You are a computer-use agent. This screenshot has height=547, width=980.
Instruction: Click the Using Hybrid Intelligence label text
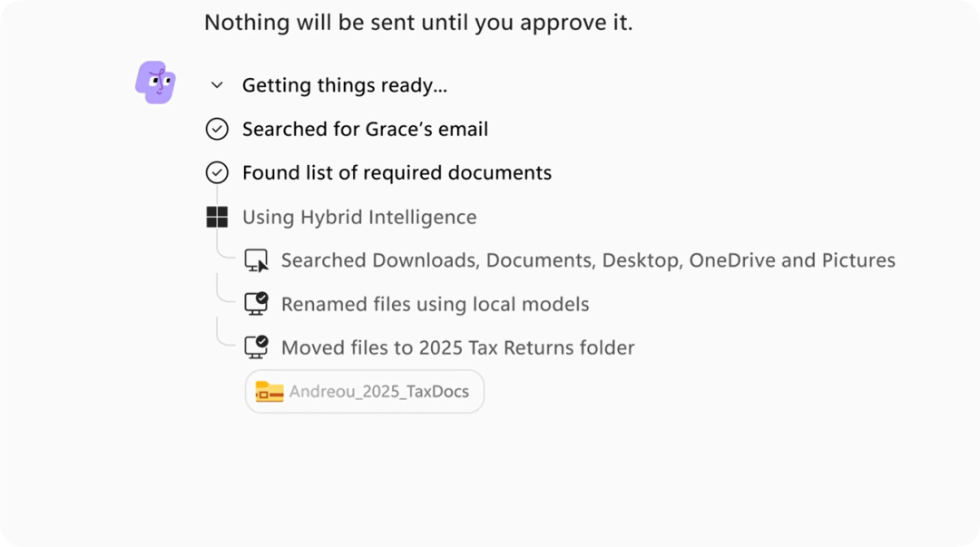tap(359, 217)
